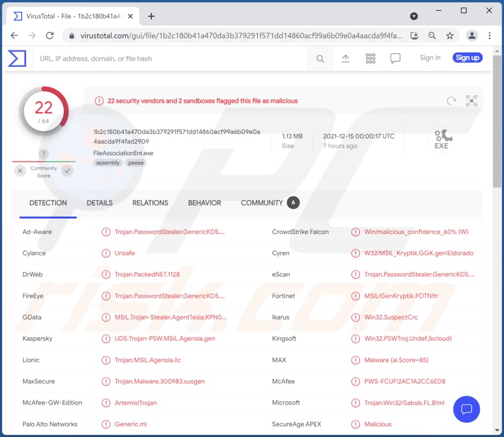The width and height of the screenshot is (504, 437).
Task: Click the Community Score bar
Action: pos(43,161)
